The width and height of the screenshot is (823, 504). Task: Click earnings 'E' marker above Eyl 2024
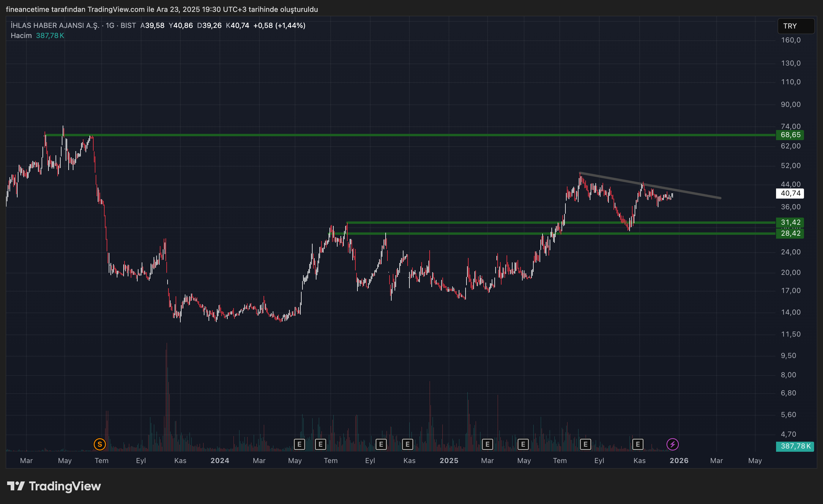pyautogui.click(x=381, y=444)
